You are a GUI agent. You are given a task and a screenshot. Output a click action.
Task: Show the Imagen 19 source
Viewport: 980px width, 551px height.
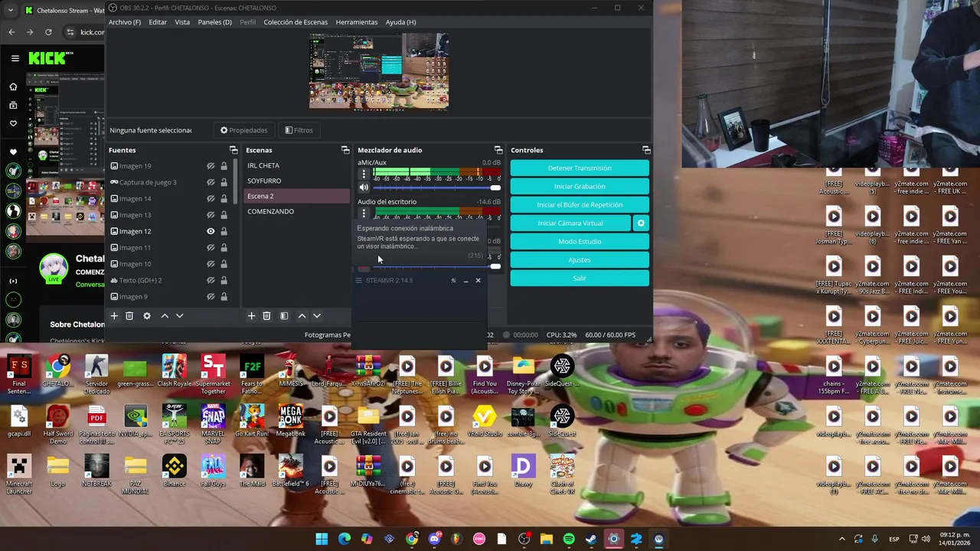pyautogui.click(x=211, y=166)
